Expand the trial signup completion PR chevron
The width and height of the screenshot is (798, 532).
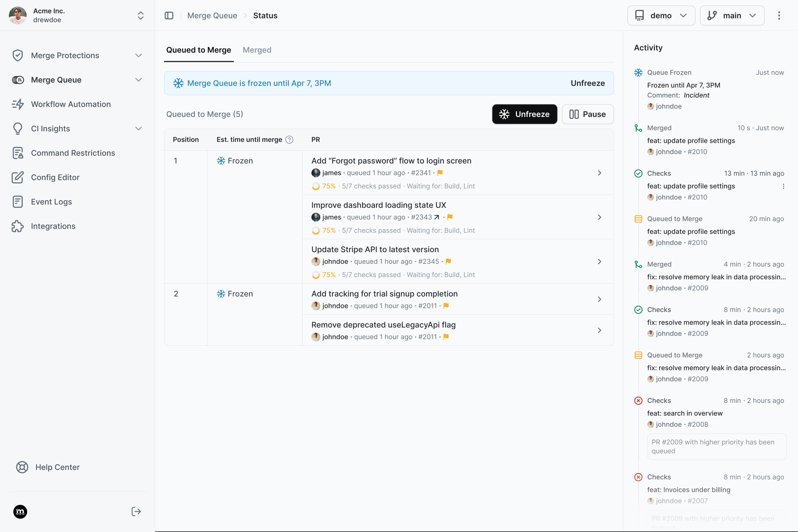(600, 299)
